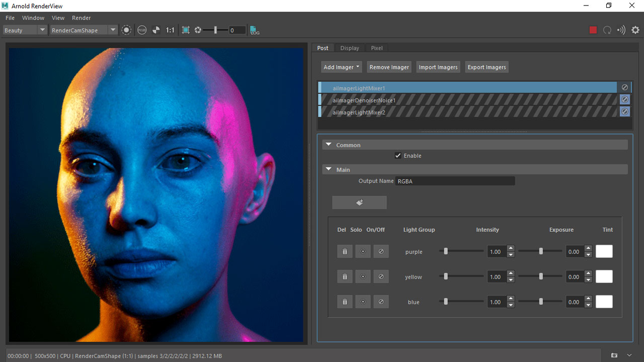Open the purple light Tint color swatch
Viewport: 644px width, 362px height.
604,251
